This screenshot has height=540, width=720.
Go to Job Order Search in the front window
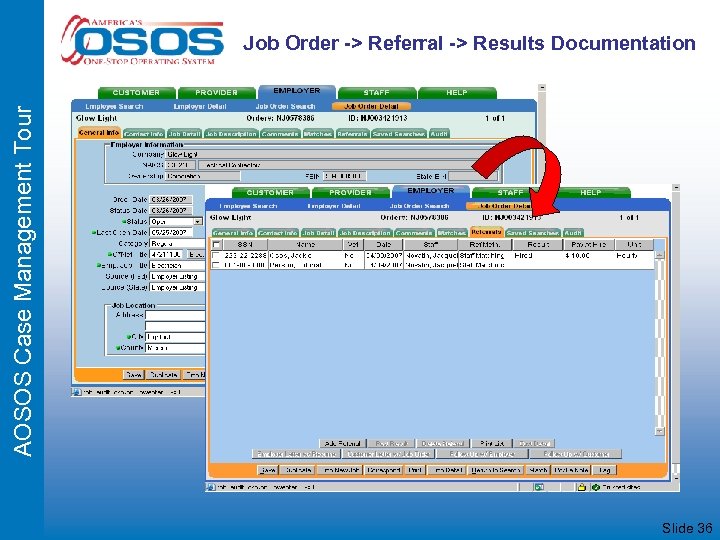[x=419, y=206]
